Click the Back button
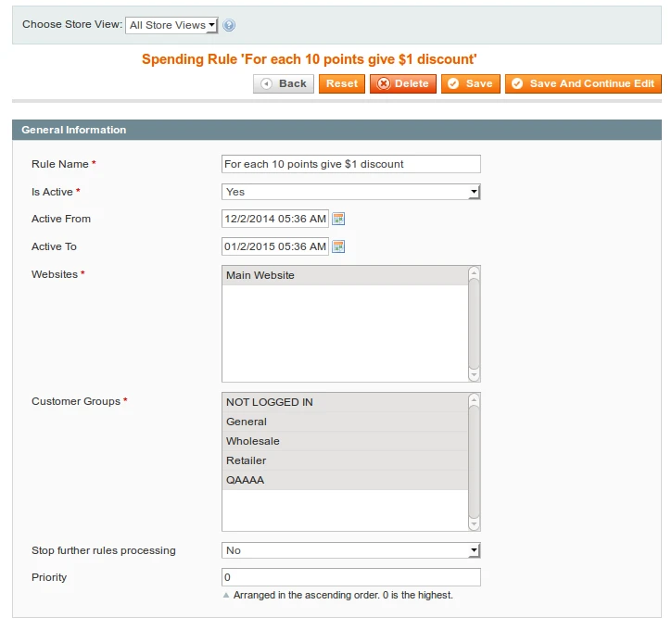The image size is (672, 630). click(284, 83)
